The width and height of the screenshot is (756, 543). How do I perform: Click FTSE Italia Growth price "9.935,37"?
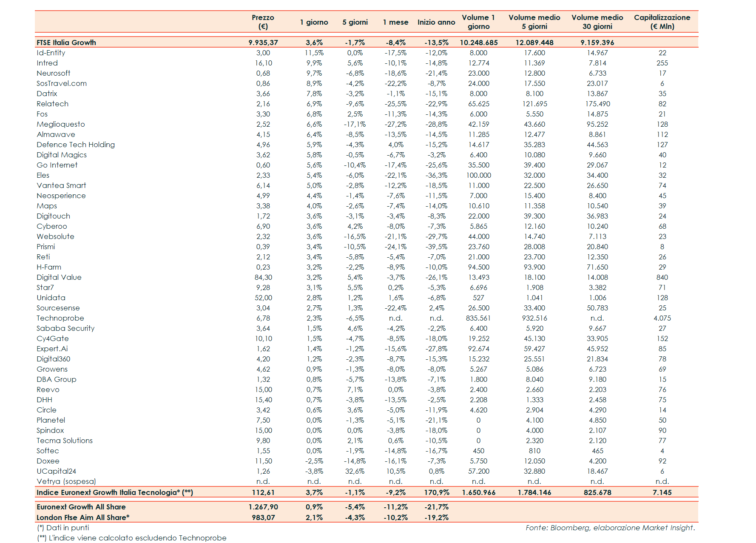(x=263, y=43)
